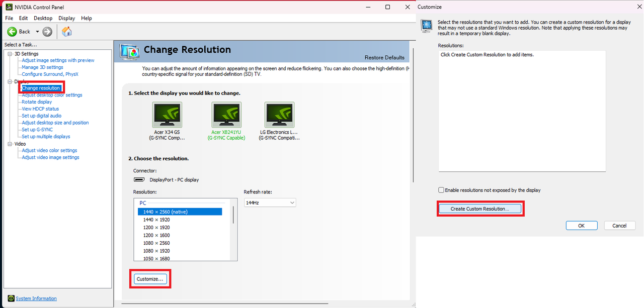Collapse the Video tree node
This screenshot has height=308, width=644.
point(10,144)
